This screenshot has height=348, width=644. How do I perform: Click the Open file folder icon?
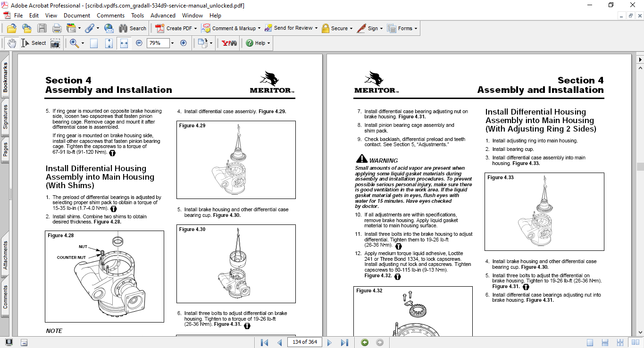pyautogui.click(x=11, y=28)
